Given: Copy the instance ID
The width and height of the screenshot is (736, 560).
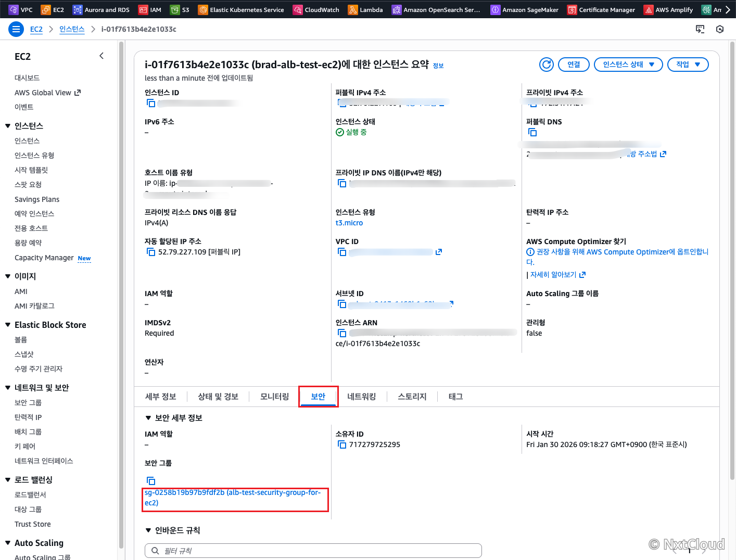Looking at the screenshot, I should click(151, 103).
